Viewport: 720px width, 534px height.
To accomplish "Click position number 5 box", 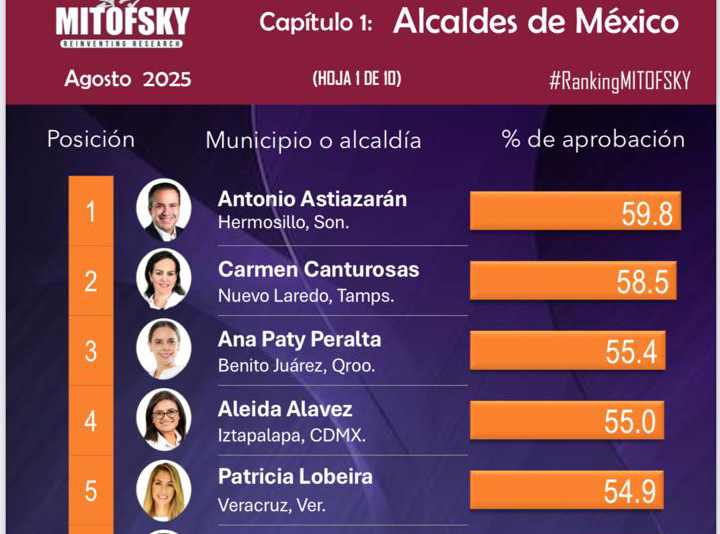I will (91, 490).
